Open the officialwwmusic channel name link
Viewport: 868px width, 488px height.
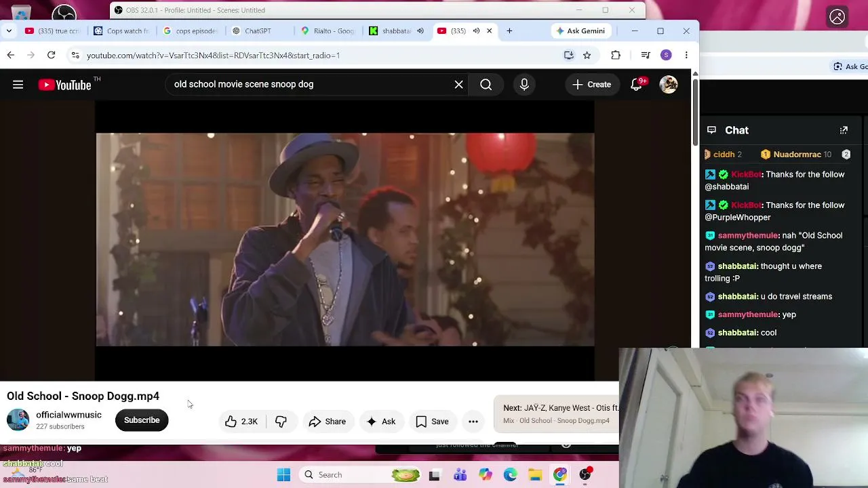point(68,415)
